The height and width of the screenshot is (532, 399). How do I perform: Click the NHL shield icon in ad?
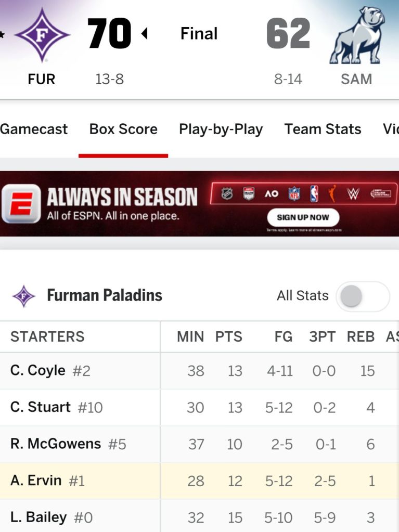tap(227, 194)
